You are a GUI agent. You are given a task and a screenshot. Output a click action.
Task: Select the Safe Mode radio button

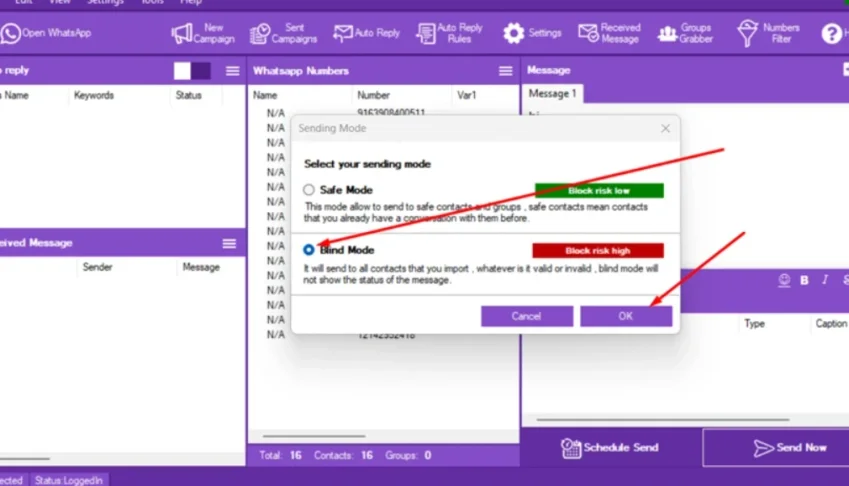pyautogui.click(x=309, y=190)
